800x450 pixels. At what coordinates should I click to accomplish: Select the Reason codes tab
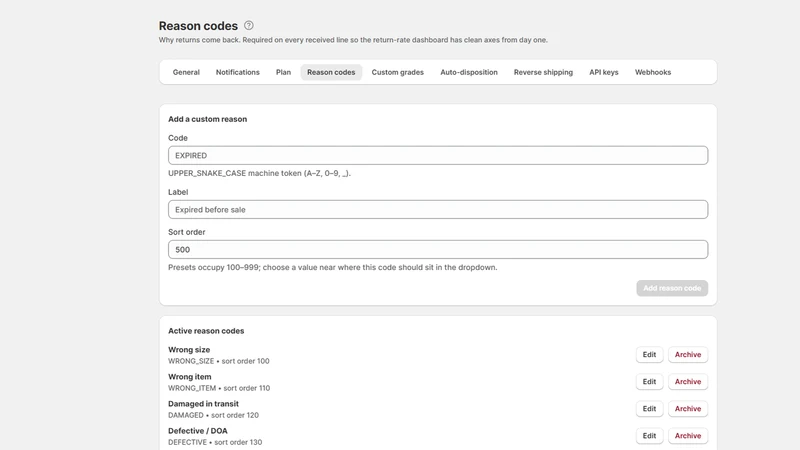(331, 72)
